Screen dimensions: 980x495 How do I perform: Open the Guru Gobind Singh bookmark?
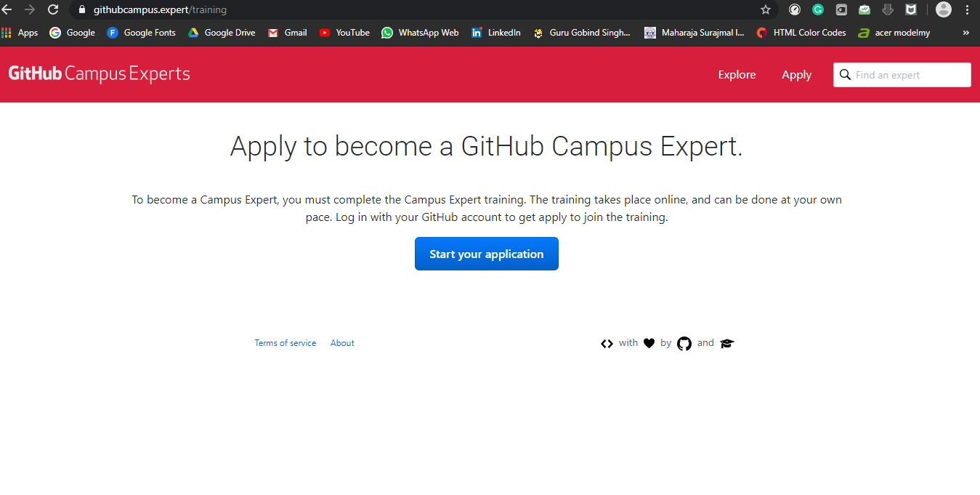click(582, 33)
